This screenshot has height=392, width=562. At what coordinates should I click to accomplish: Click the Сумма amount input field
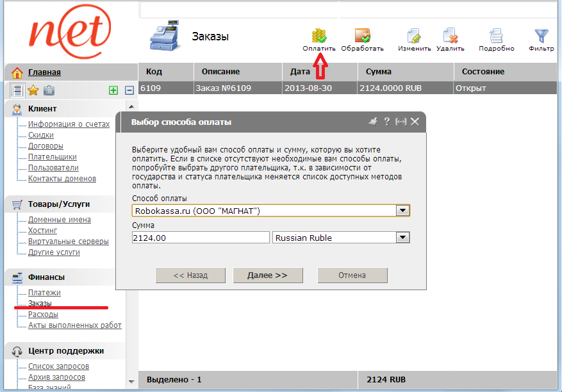point(200,238)
